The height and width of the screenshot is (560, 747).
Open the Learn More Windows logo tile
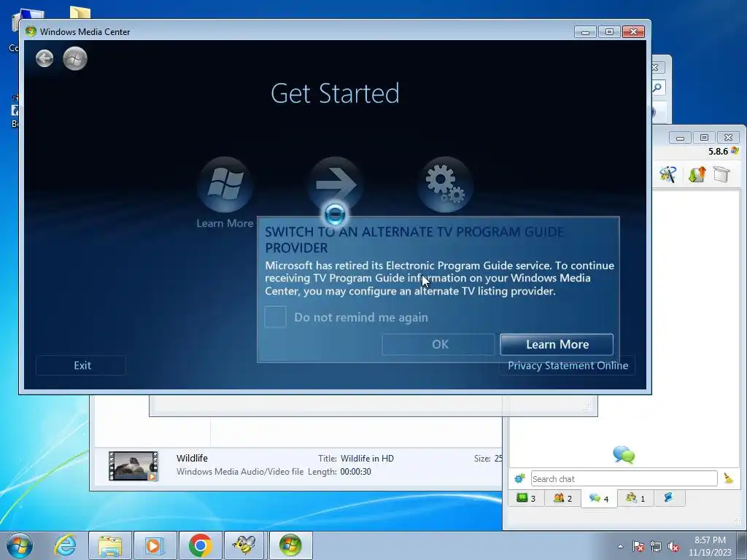point(225,184)
